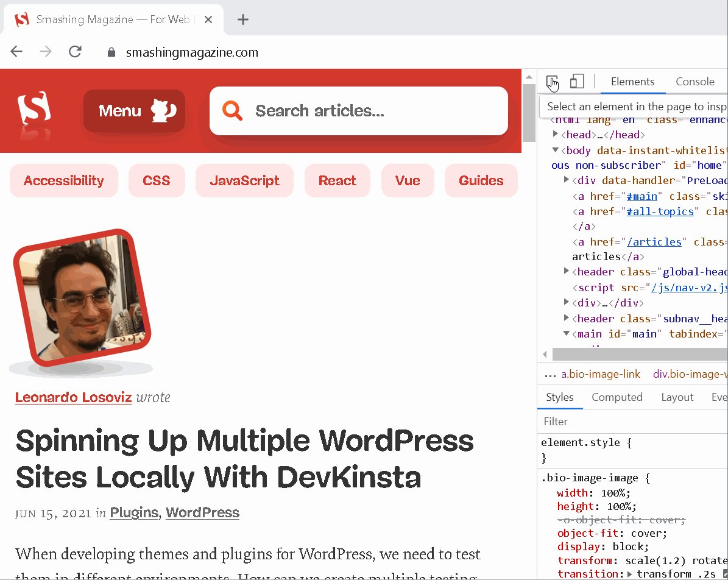This screenshot has height=580, width=728.
Task: Open the Plugins category link
Action: coord(134,512)
